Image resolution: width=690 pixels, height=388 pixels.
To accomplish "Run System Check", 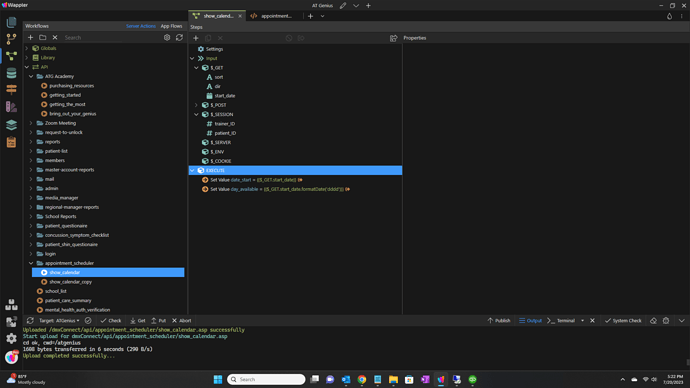I will 623,321.
